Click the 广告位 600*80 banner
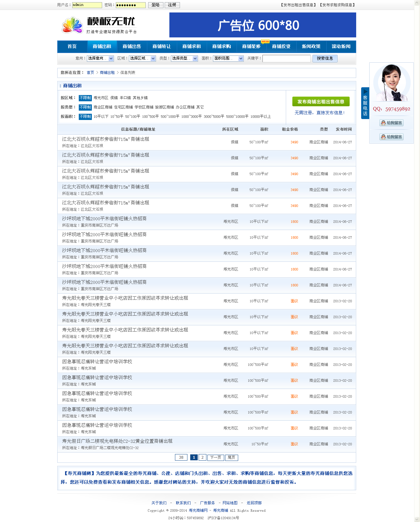 (262, 25)
